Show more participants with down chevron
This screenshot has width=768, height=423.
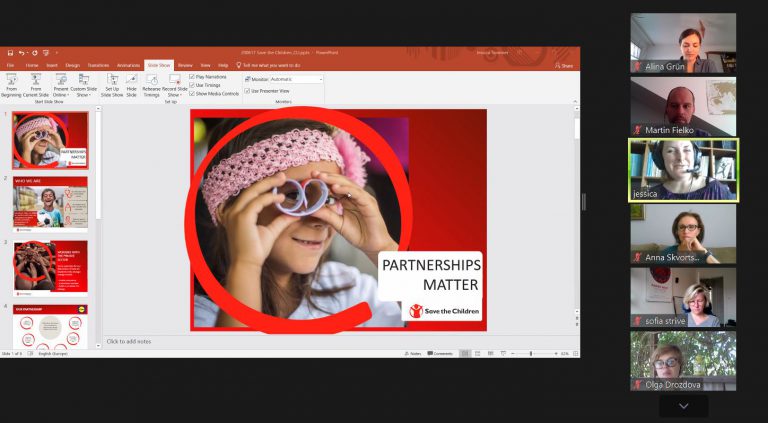click(683, 406)
